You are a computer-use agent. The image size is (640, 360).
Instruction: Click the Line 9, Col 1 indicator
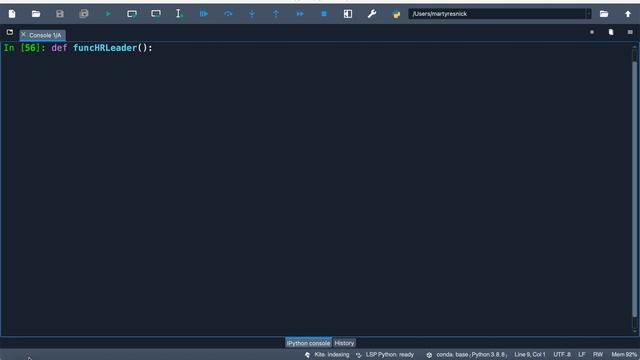[x=530, y=355]
